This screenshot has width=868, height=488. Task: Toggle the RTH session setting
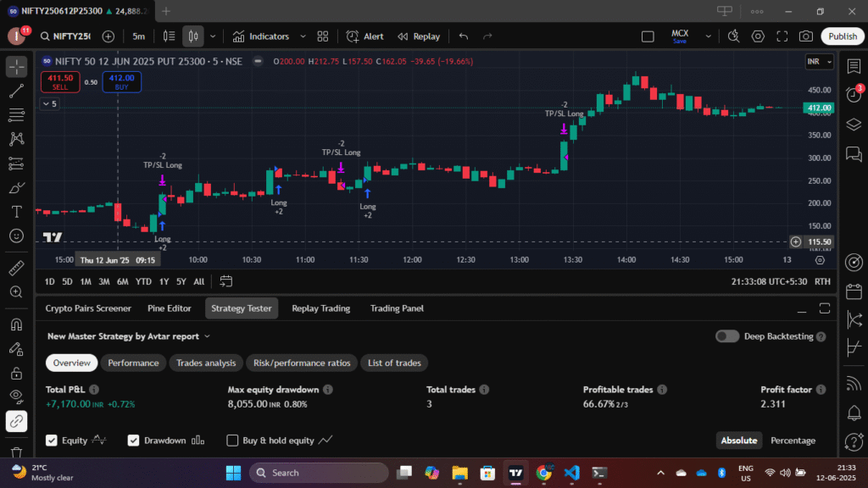822,281
